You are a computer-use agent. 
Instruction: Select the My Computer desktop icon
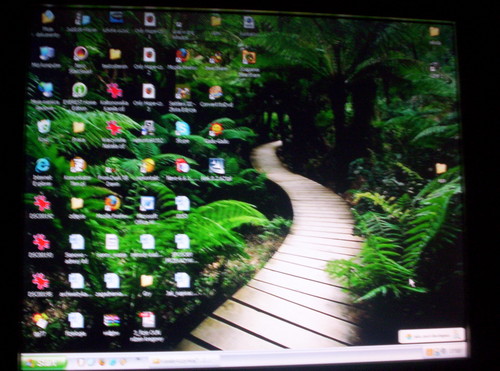pos(47,54)
